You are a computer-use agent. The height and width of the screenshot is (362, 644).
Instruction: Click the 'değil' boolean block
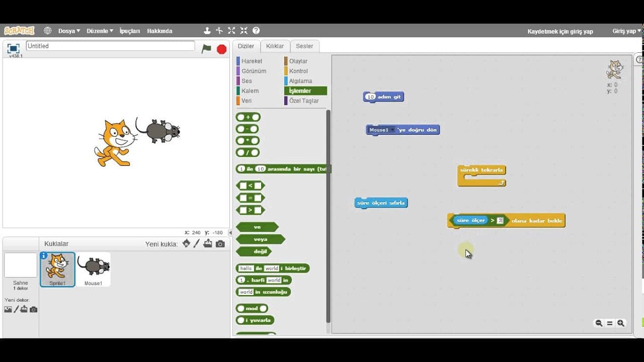[254, 251]
